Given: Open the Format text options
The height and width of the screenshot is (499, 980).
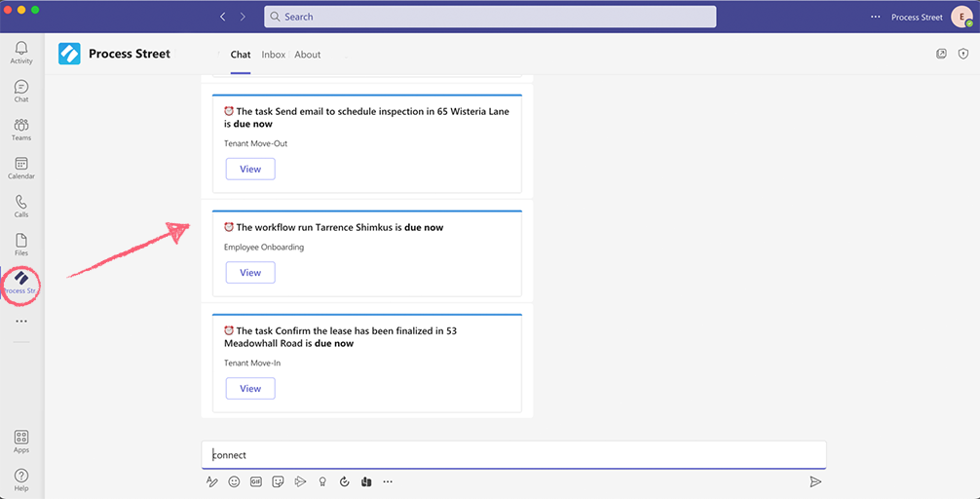Looking at the screenshot, I should point(211,481).
